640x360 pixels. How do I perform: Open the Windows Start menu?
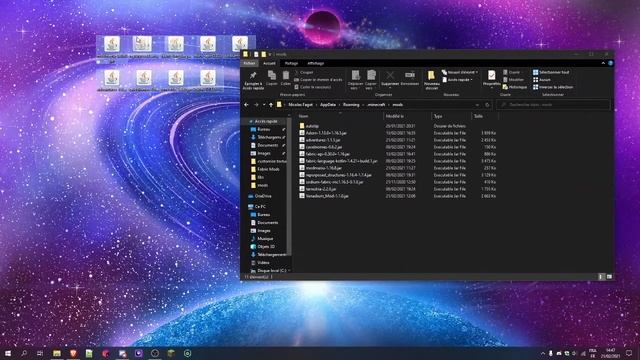8,353
